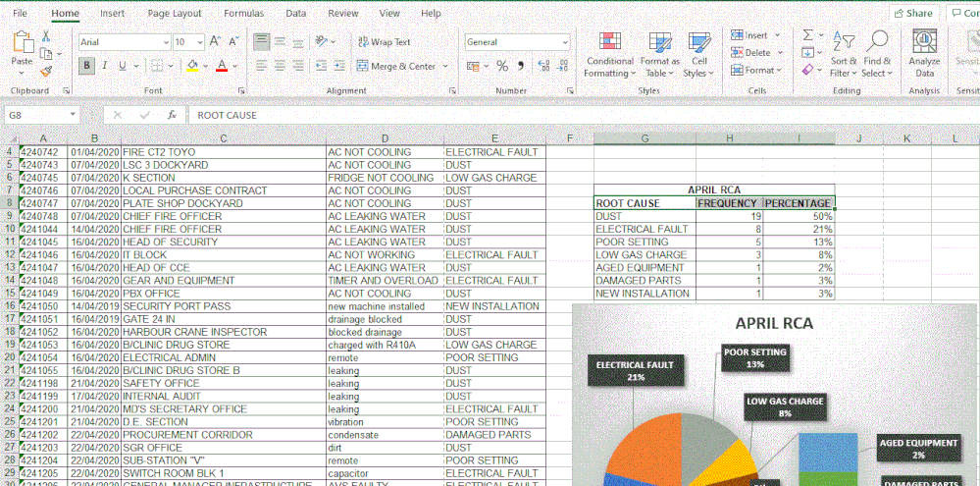
Task: Click the Clear eraser icon
Action: (x=808, y=70)
